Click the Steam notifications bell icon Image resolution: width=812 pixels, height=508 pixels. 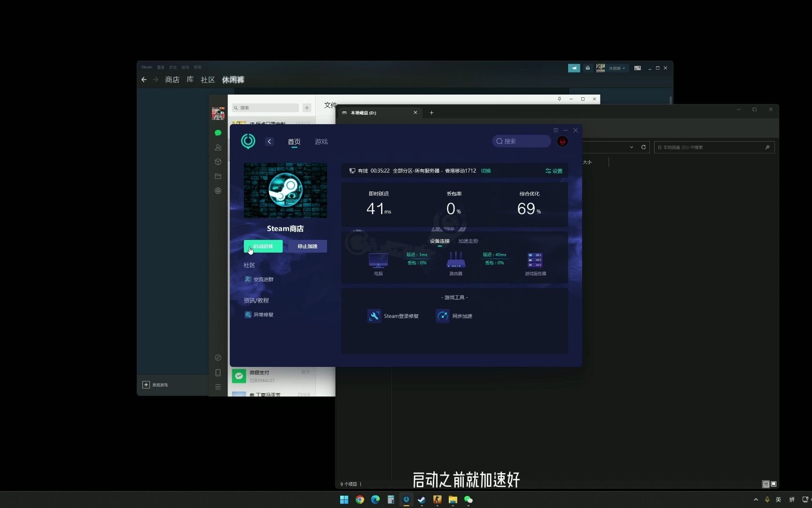coord(587,68)
